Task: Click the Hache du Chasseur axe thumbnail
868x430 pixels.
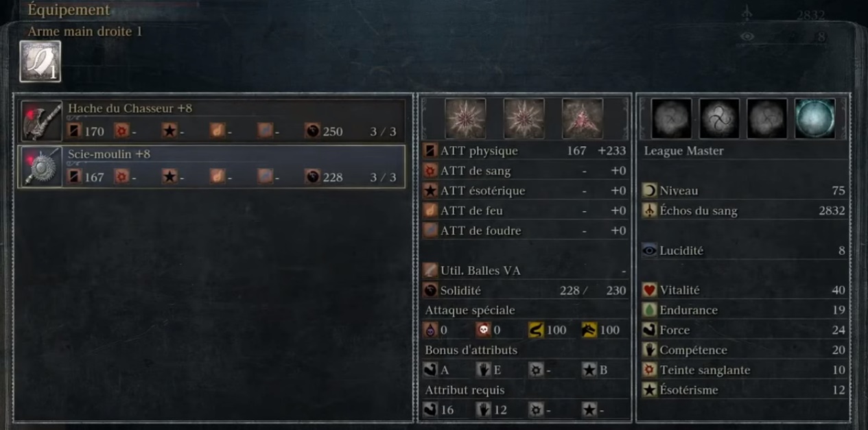Action: click(42, 121)
